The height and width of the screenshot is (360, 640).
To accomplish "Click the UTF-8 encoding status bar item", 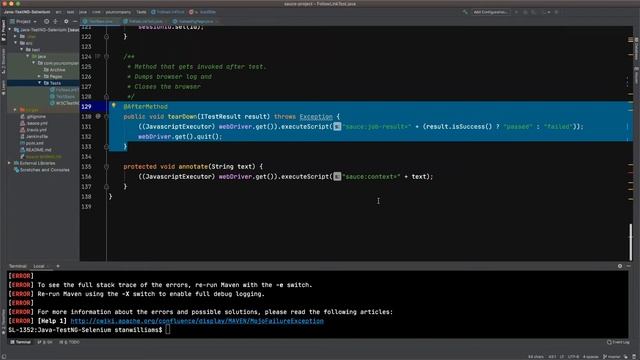I will (x=573, y=357).
